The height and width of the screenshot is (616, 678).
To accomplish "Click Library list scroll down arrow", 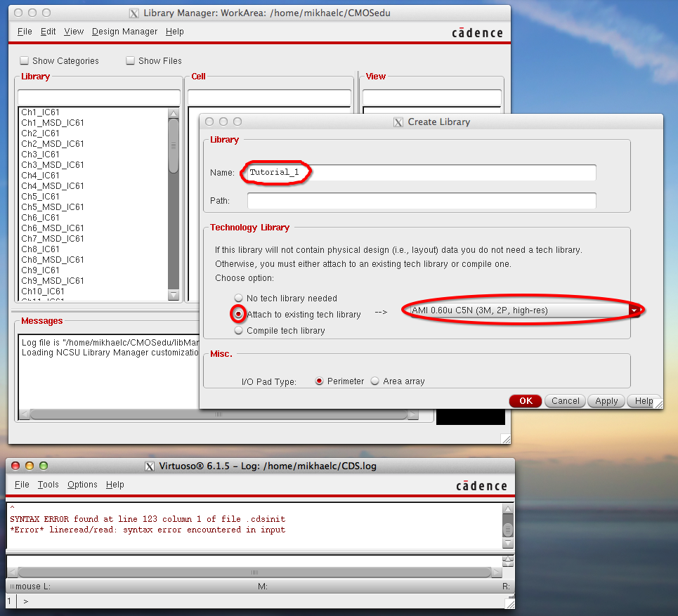I will point(174,295).
